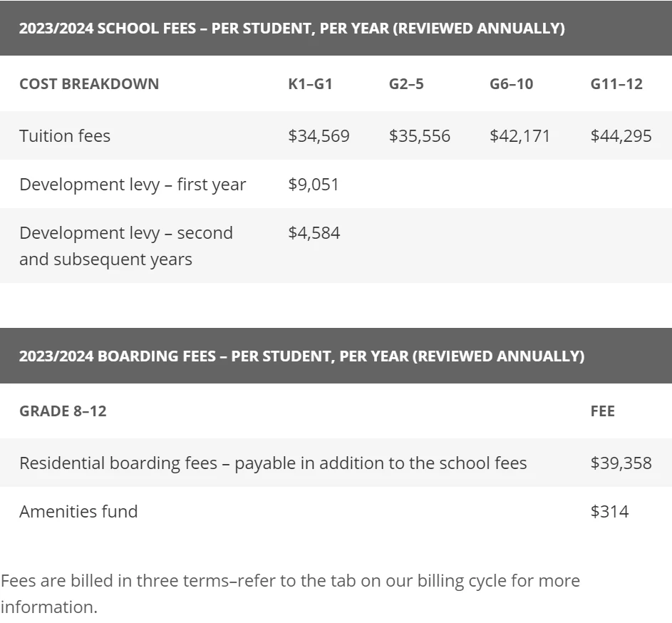Click the Amenities fund $314 value
The height and width of the screenshot is (623, 672).
(609, 512)
